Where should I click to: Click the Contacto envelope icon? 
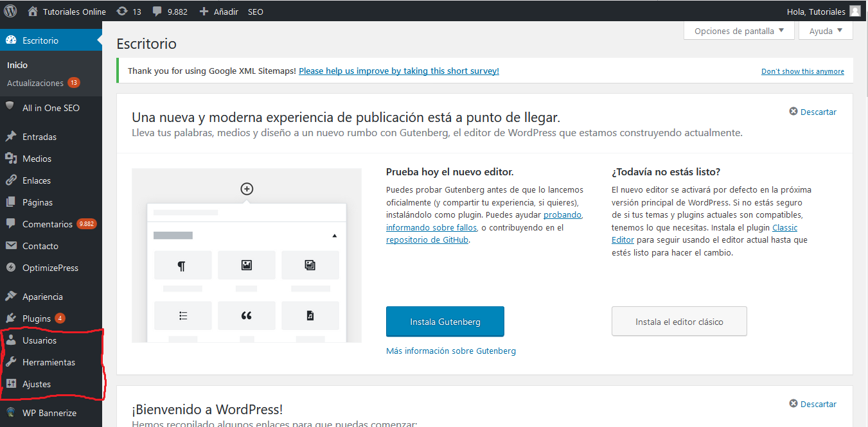tap(10, 246)
